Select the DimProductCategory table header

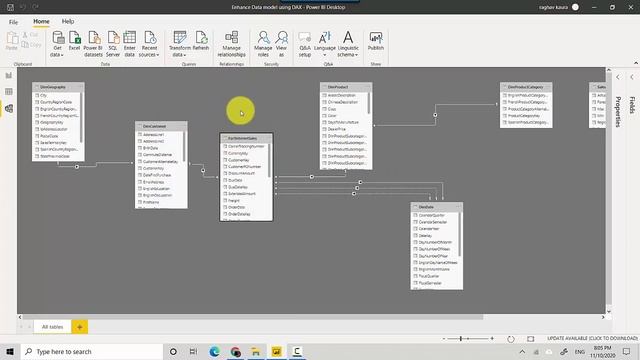526,87
